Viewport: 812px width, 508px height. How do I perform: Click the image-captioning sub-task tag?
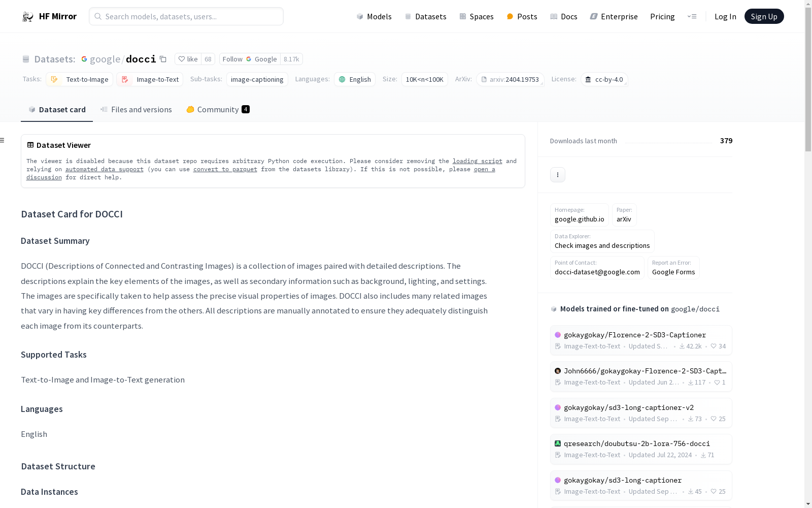click(257, 79)
